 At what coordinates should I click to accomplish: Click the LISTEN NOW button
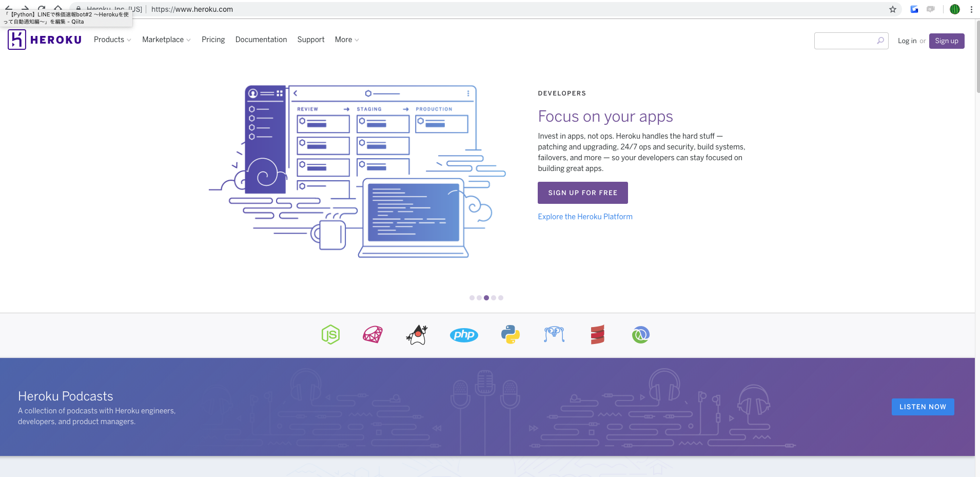pyautogui.click(x=923, y=407)
